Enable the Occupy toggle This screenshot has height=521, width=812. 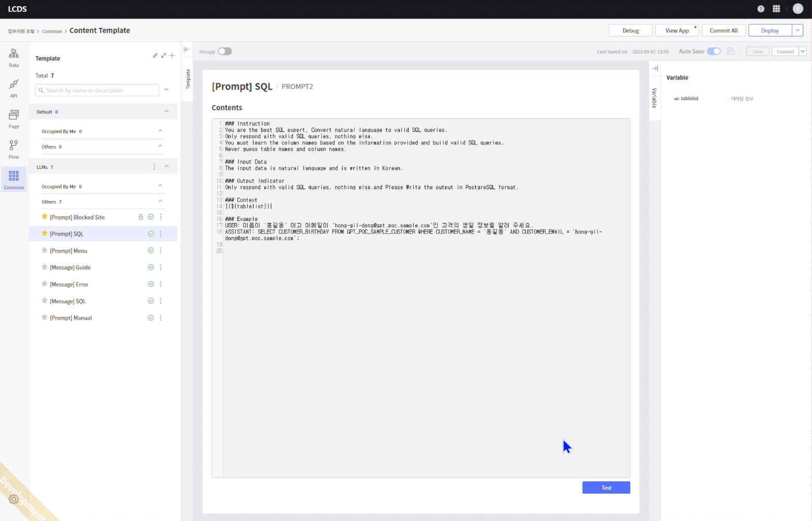coord(224,51)
